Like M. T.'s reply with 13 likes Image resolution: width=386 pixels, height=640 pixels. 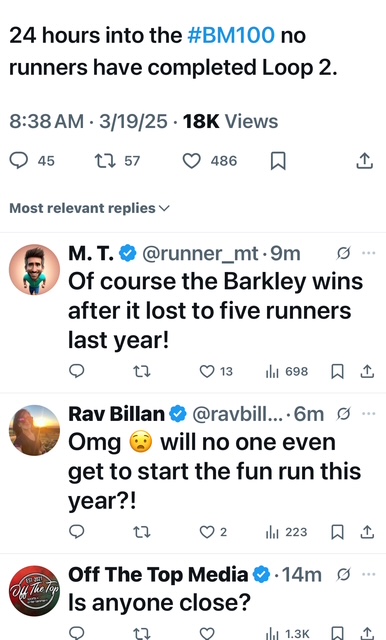[x=207, y=371]
